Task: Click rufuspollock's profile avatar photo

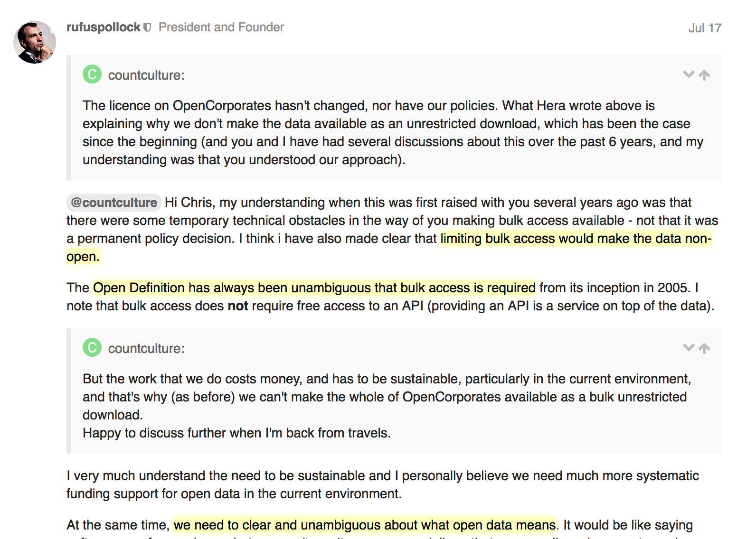Action: click(35, 42)
